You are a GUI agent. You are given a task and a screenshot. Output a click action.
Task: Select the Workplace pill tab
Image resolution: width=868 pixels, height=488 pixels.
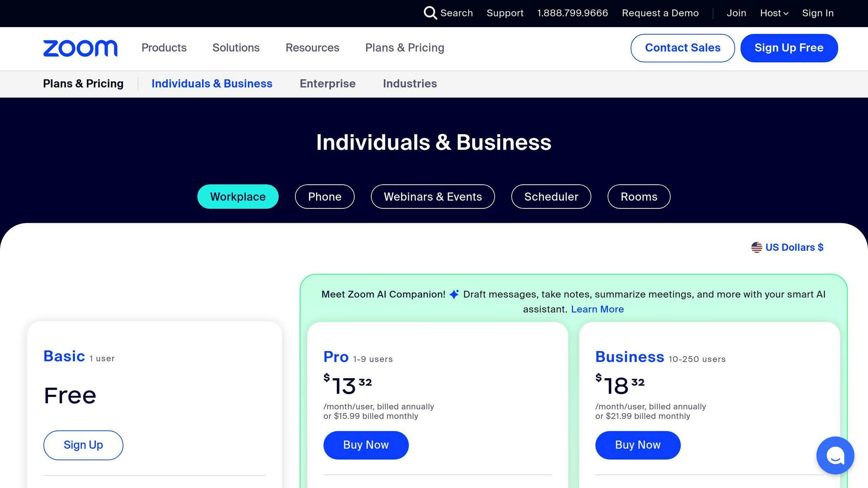pyautogui.click(x=238, y=197)
